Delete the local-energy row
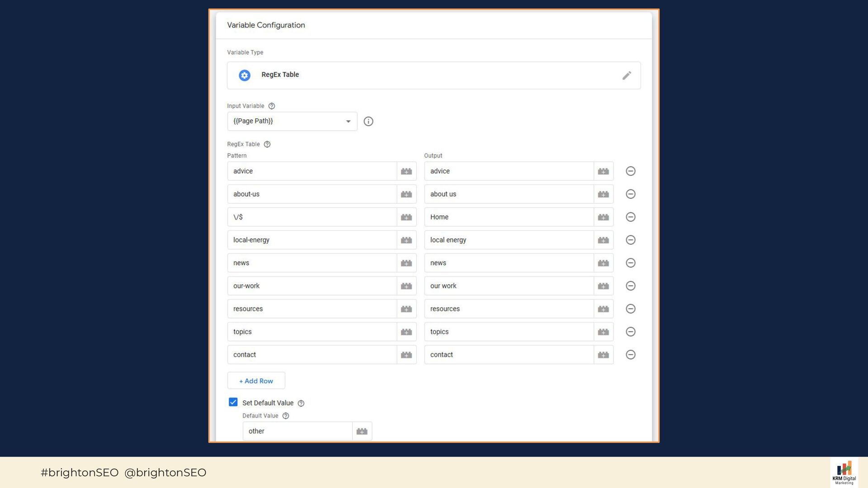The image size is (868, 488). click(x=631, y=240)
